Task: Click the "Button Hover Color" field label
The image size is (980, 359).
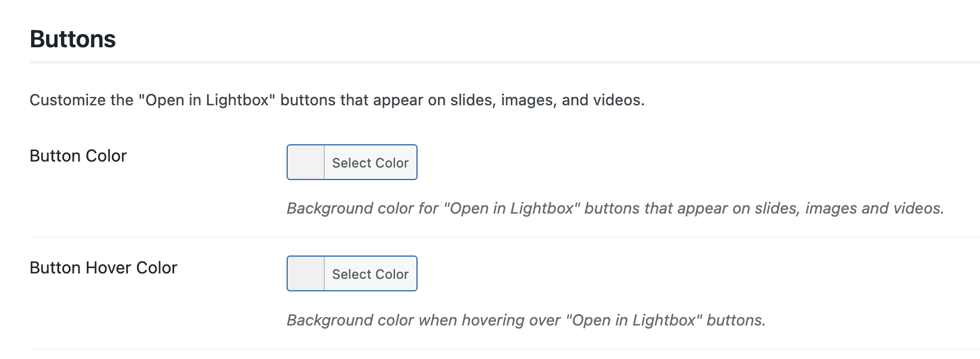Action: pyautogui.click(x=104, y=268)
